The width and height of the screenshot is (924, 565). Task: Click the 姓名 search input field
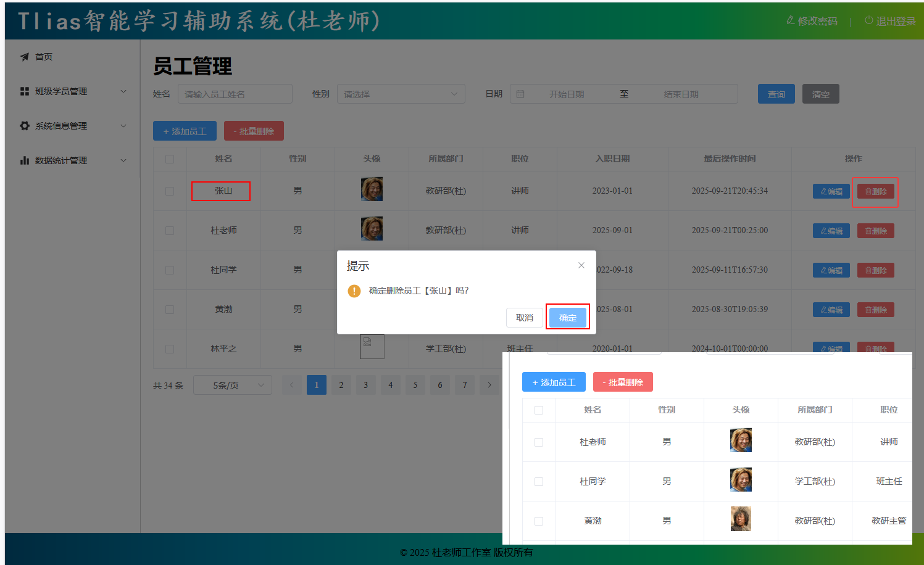[235, 94]
